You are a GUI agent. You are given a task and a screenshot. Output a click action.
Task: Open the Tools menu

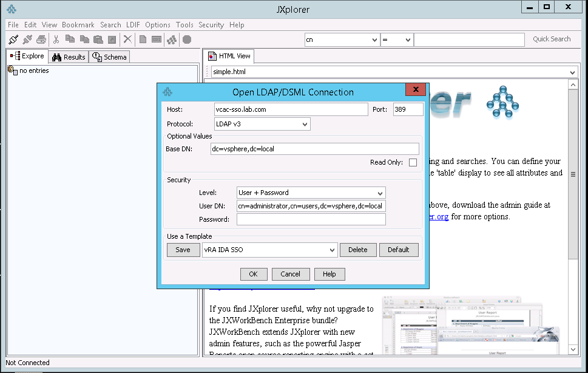tap(184, 25)
